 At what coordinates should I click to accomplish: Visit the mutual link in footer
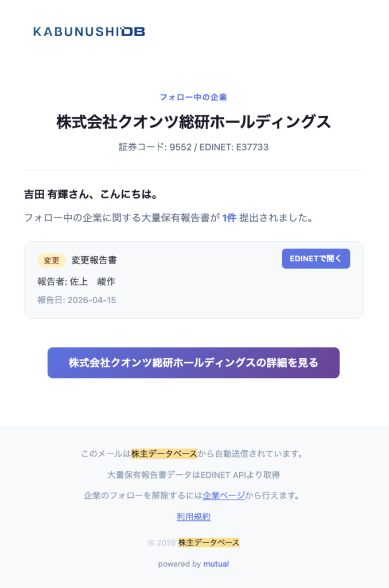pos(216,564)
